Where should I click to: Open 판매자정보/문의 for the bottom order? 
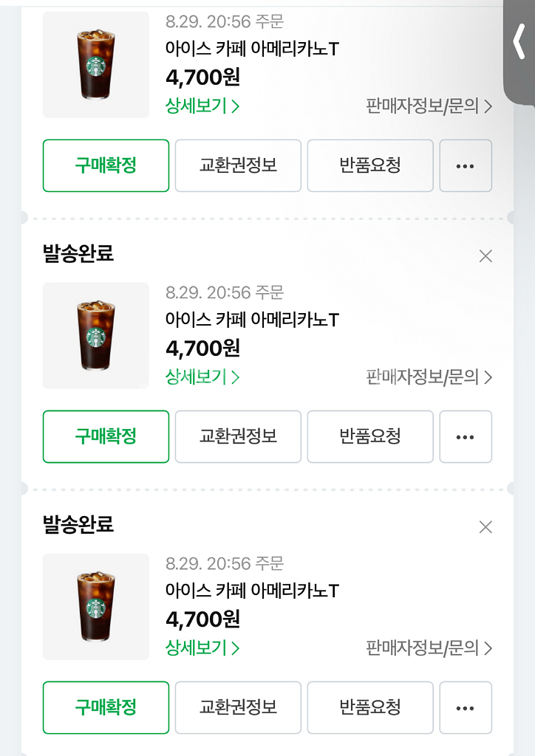[429, 648]
